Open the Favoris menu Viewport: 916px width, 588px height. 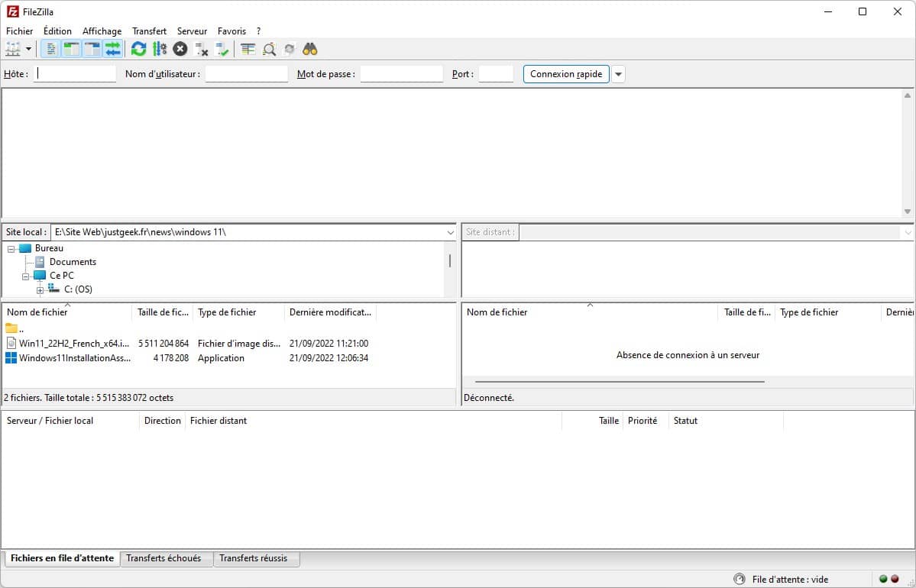232,31
